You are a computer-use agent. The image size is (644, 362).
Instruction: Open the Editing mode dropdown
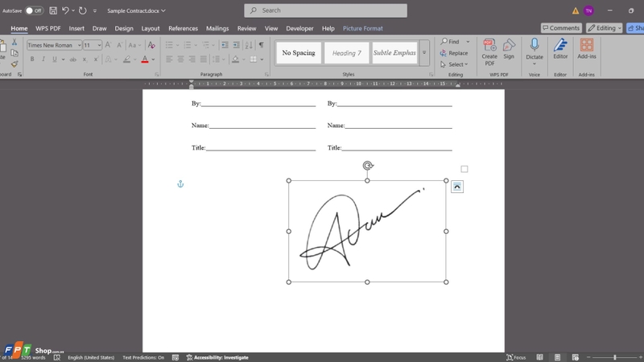point(605,28)
